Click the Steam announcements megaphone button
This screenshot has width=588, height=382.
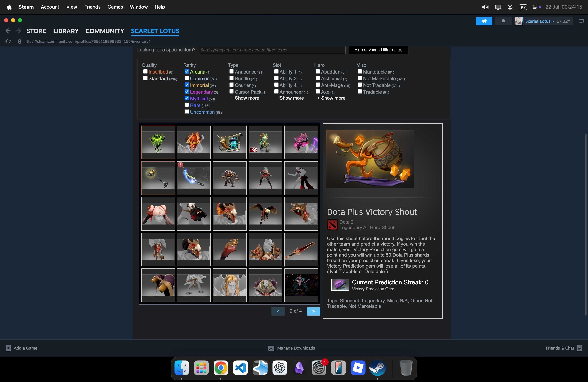pos(484,21)
